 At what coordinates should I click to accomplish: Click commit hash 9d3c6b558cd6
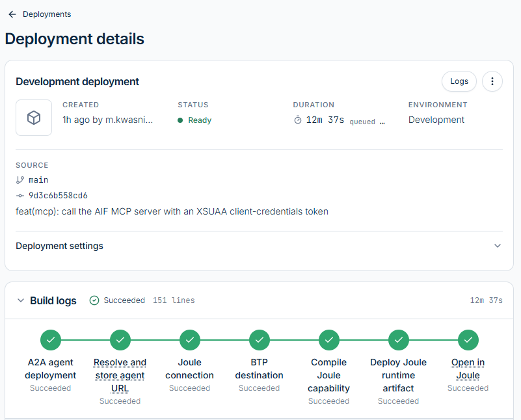pyautogui.click(x=58, y=196)
